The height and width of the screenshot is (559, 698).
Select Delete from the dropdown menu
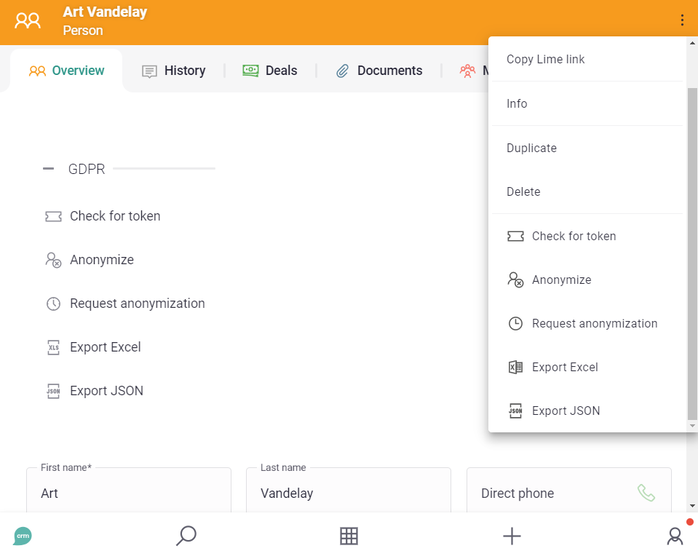[x=524, y=192]
